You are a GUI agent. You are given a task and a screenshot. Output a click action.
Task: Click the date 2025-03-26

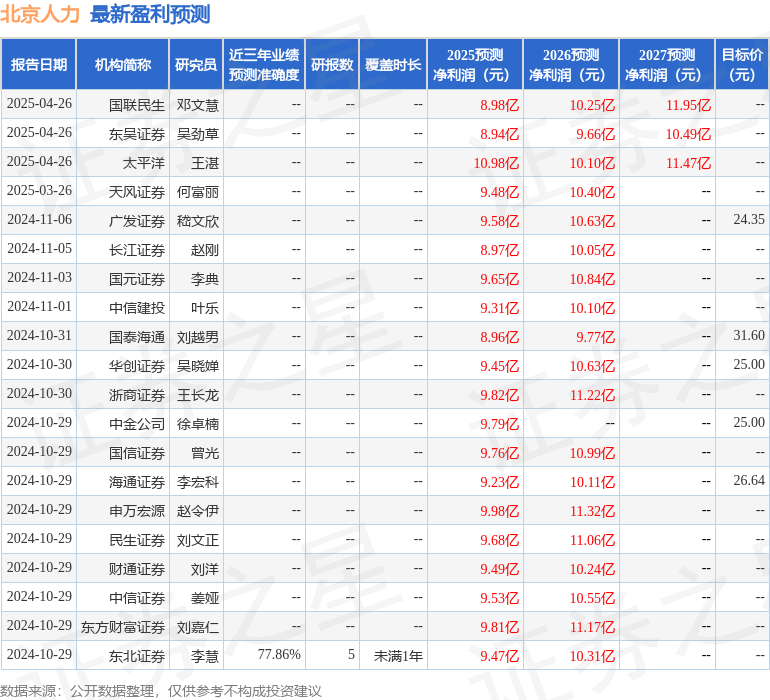point(39,190)
